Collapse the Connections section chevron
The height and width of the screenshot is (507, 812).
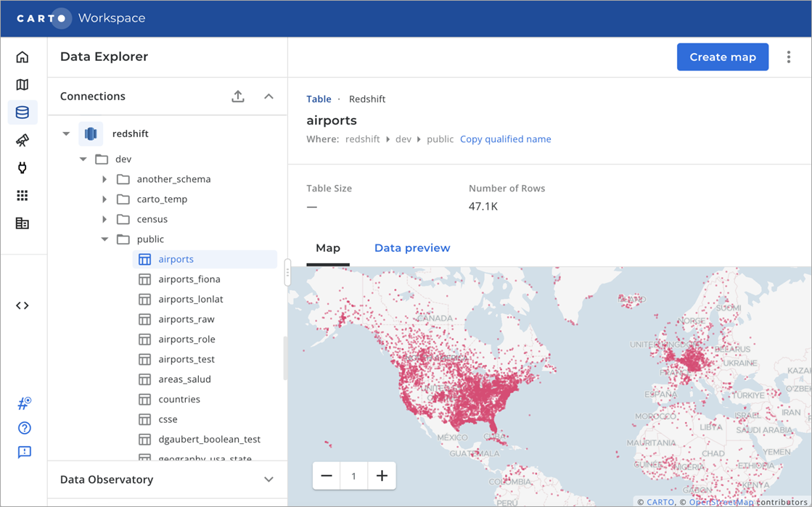(268, 96)
